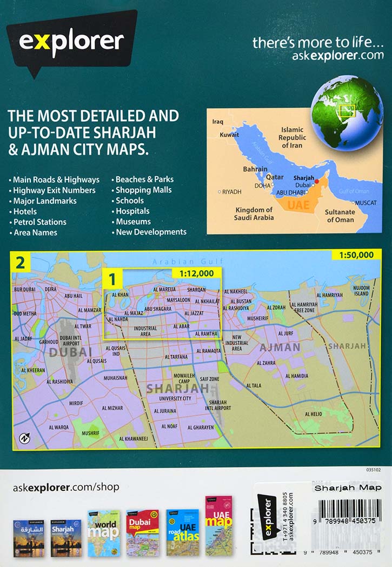Click RIYADH on the regional map
The image size is (392, 567).
tap(231, 192)
